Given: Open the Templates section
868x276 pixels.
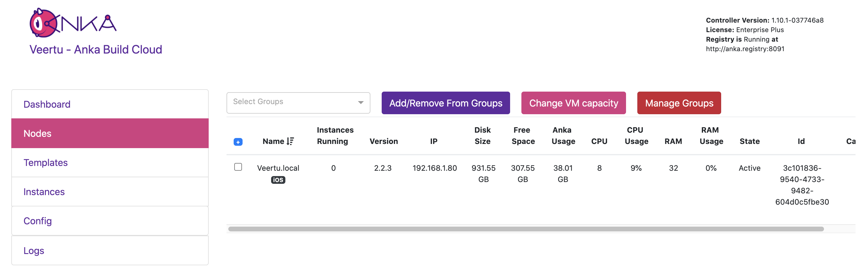Looking at the screenshot, I should pos(45,162).
